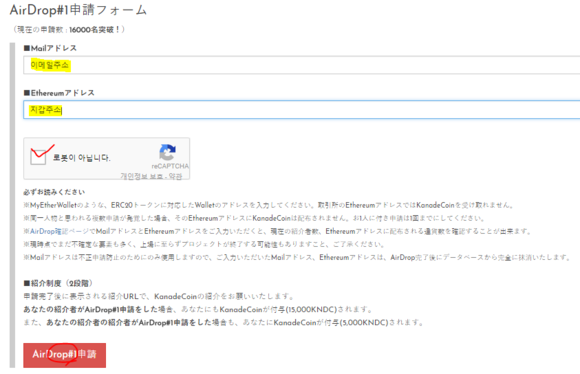Click the 16000 applicants count text
The height and width of the screenshot is (374, 580).
(x=69, y=30)
